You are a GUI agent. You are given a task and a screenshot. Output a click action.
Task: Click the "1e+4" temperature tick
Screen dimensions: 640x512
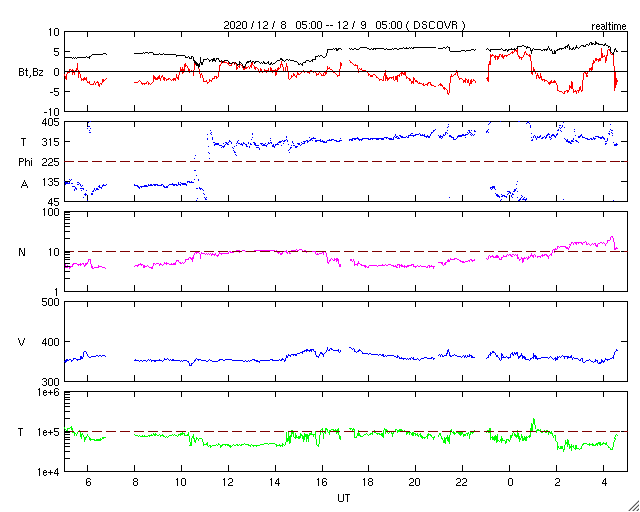click(x=50, y=472)
